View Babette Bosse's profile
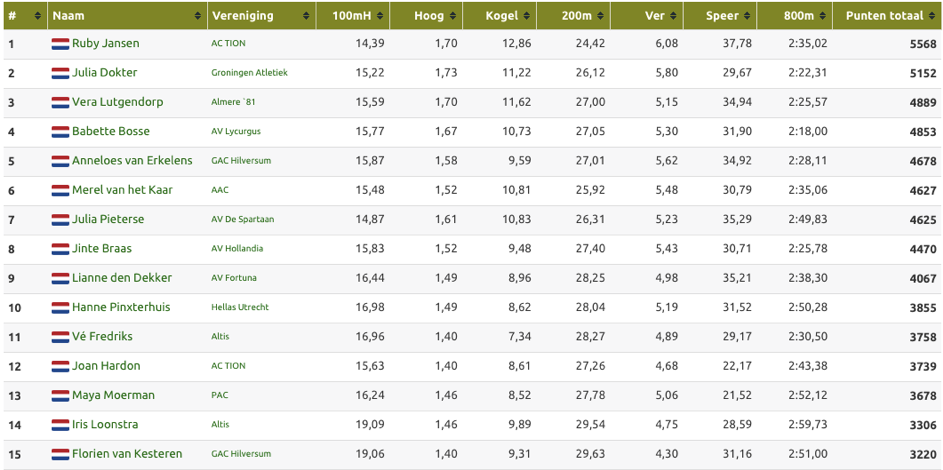Viewport: 943px width, 470px height. pos(111,131)
